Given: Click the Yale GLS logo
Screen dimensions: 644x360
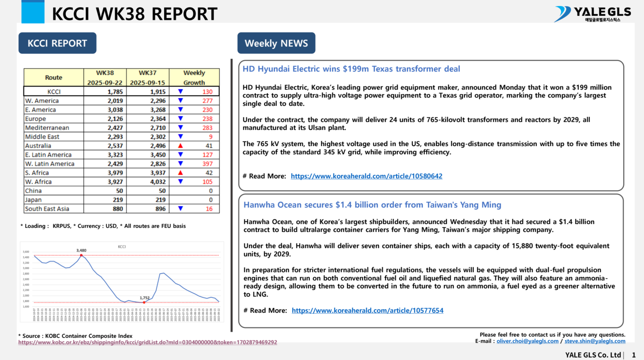Looking at the screenshot, I should 592,14.
